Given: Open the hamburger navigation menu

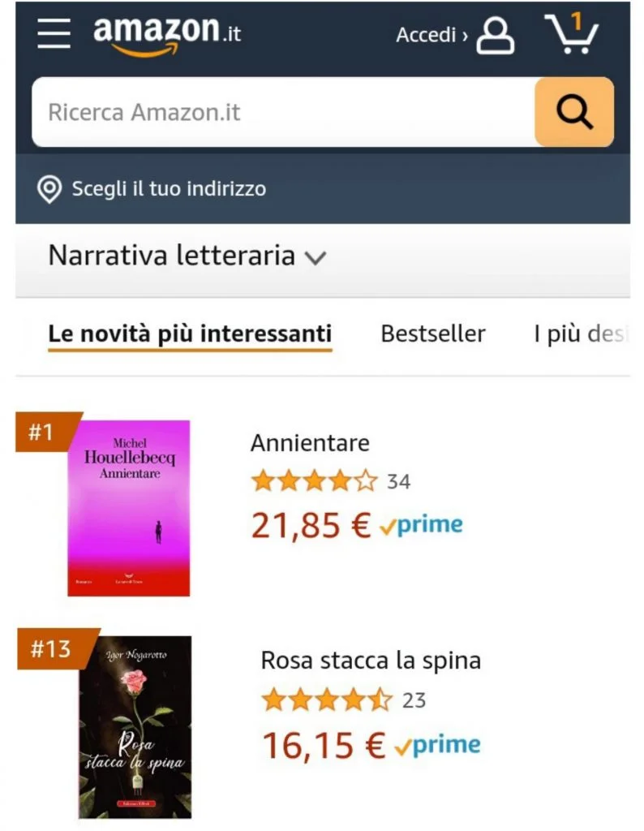Looking at the screenshot, I should (x=54, y=33).
